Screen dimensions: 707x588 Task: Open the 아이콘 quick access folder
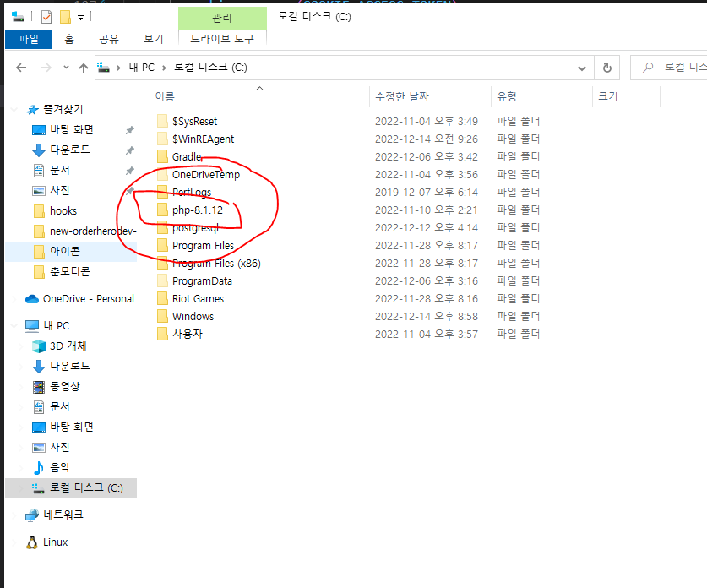[x=64, y=251]
